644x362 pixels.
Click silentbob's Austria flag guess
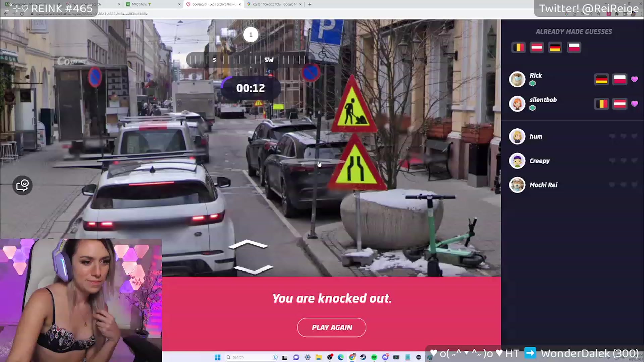(x=620, y=104)
